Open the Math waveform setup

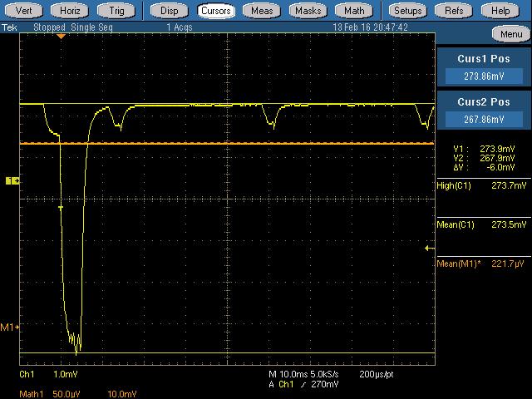click(354, 11)
